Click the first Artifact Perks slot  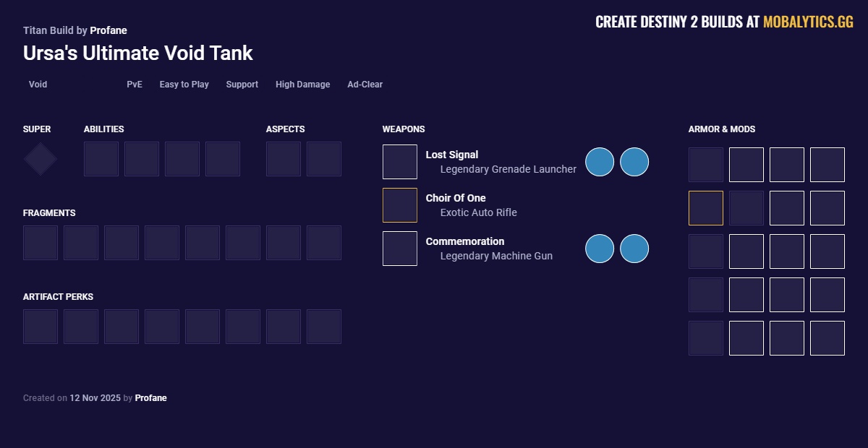point(41,327)
